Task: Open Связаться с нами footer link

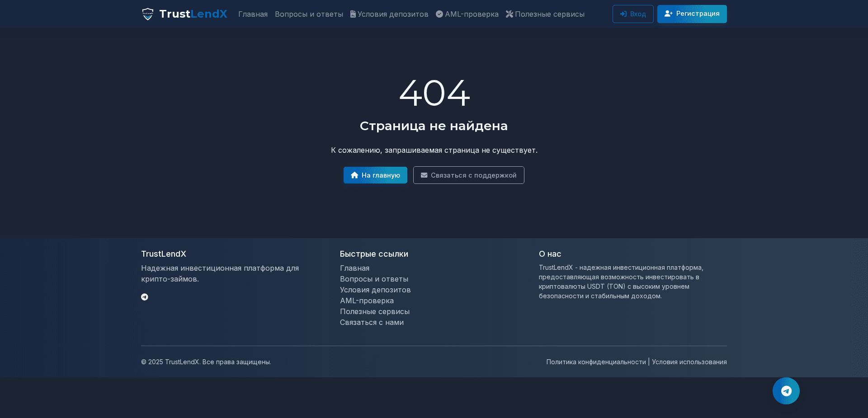Action: pyautogui.click(x=372, y=322)
